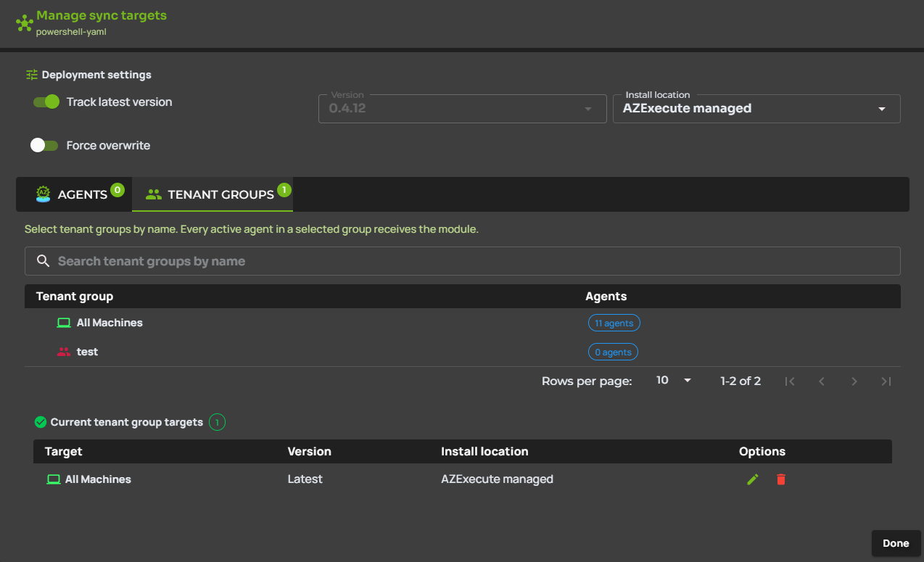Click the Manage sync targets title
This screenshot has width=924, height=562.
pos(102,15)
